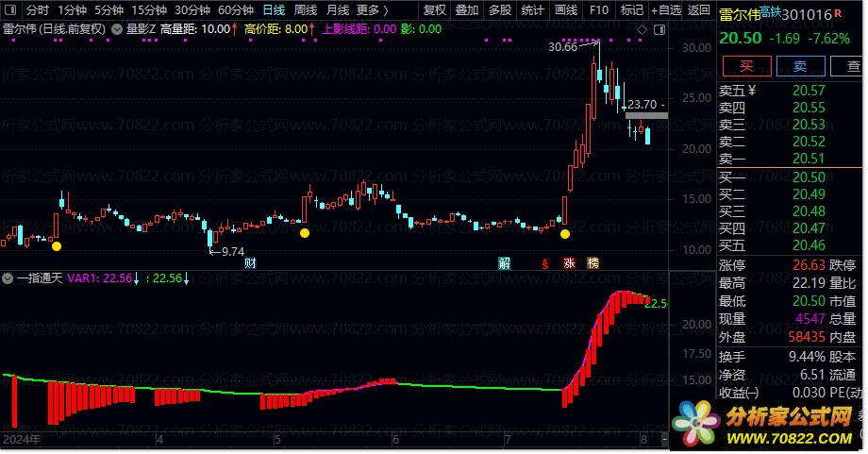Click the 涨 marker icon

(569, 263)
